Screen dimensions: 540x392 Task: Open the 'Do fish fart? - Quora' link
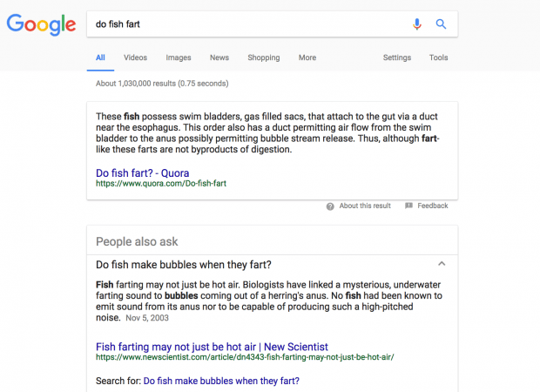(x=142, y=172)
